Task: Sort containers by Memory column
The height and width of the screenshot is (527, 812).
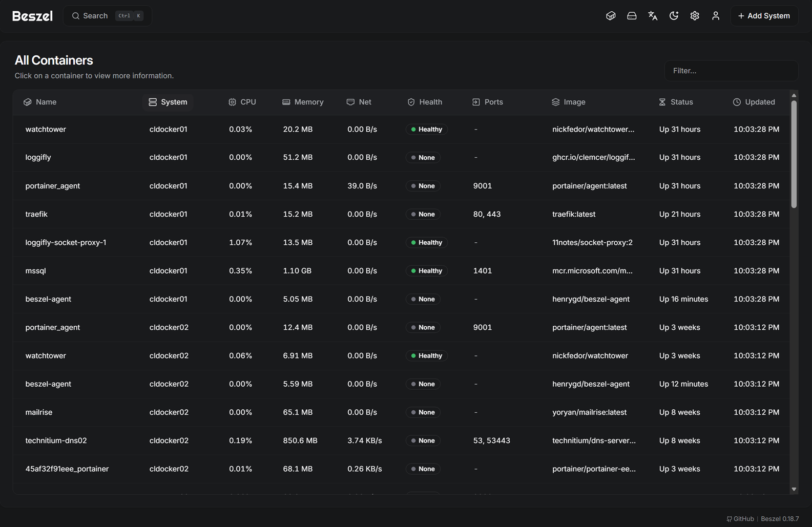Action: point(303,102)
